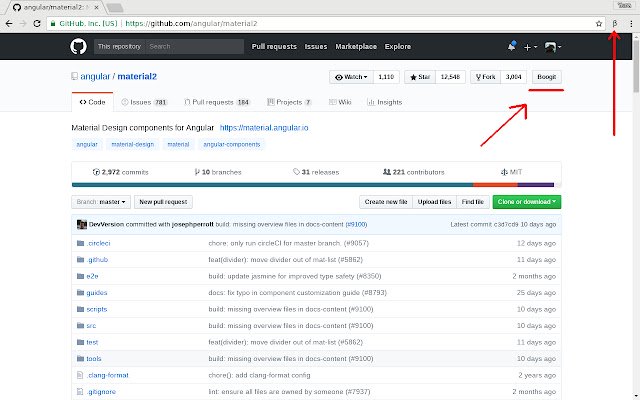Click browser back arrow

click(x=9, y=24)
